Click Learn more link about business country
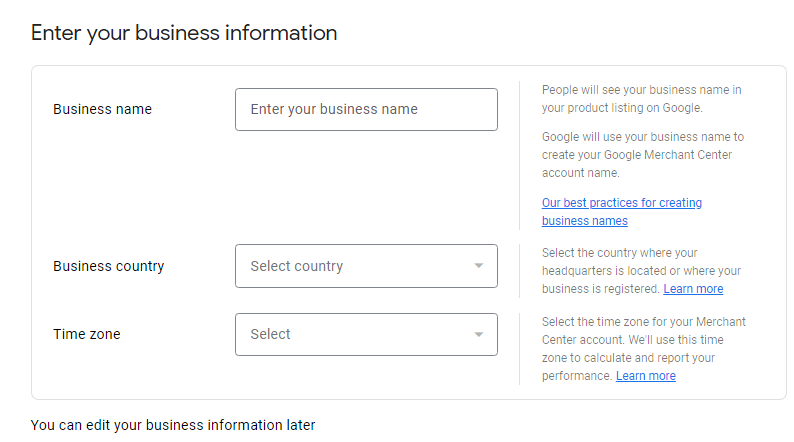This screenshot has height=442, width=794. [693, 289]
